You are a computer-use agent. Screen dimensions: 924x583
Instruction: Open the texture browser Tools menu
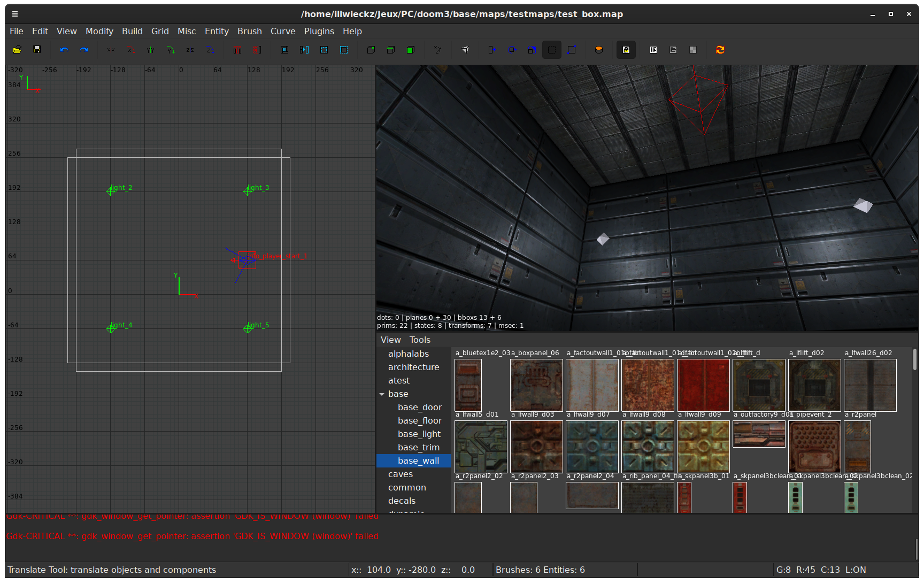point(420,340)
